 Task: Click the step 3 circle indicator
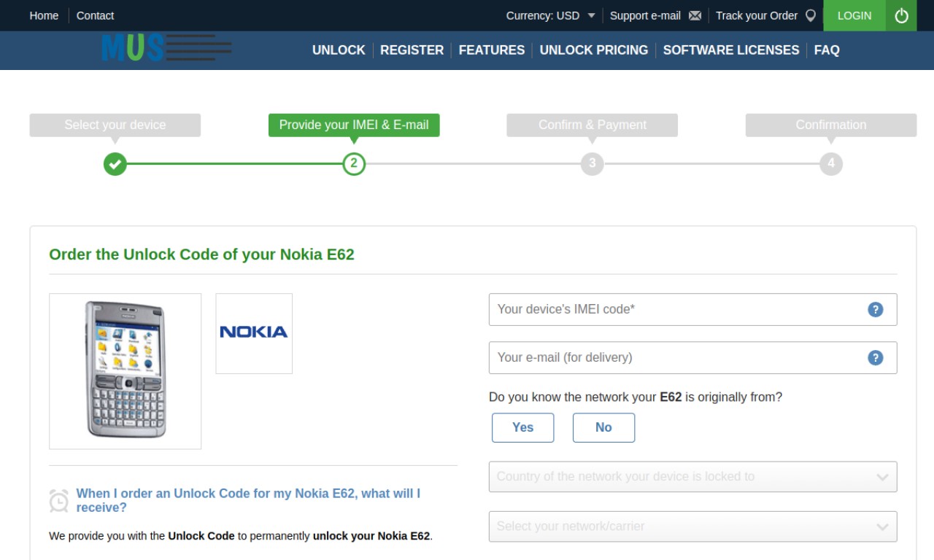(x=593, y=164)
